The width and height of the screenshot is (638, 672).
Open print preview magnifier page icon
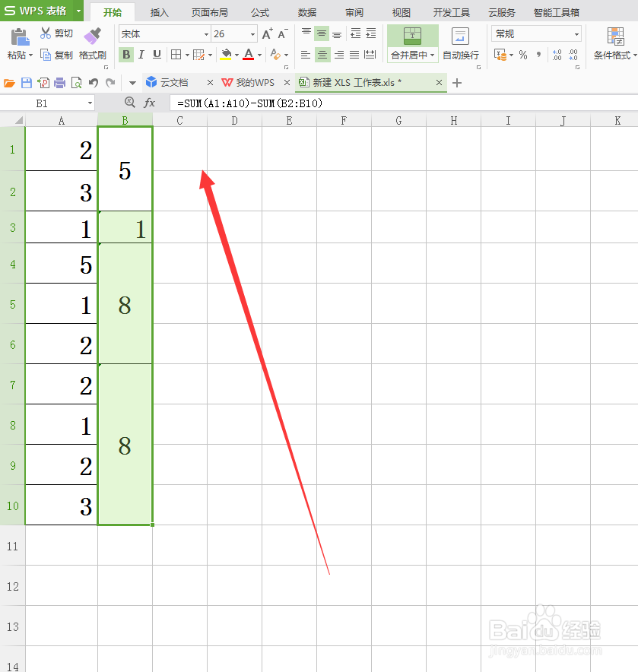(x=76, y=83)
